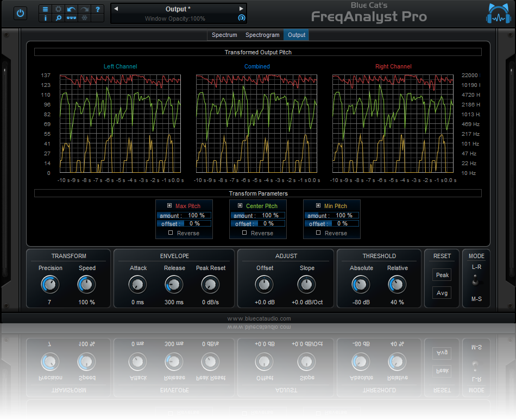Click the Peak Reset value '0 dB/s'
This screenshot has height=420, width=516.
pyautogui.click(x=210, y=302)
